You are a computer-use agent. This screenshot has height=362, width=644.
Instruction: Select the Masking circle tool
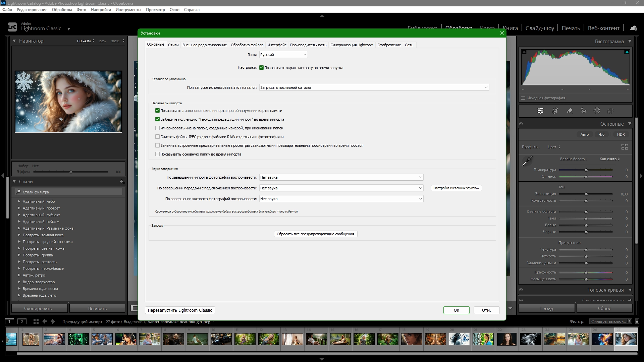597,111
